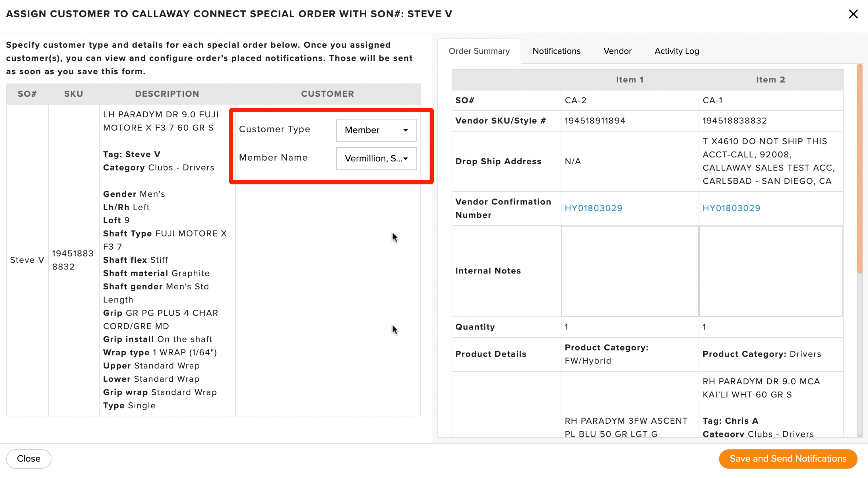Click the Member Name label
Screen dimensions: 868x478
(273, 158)
